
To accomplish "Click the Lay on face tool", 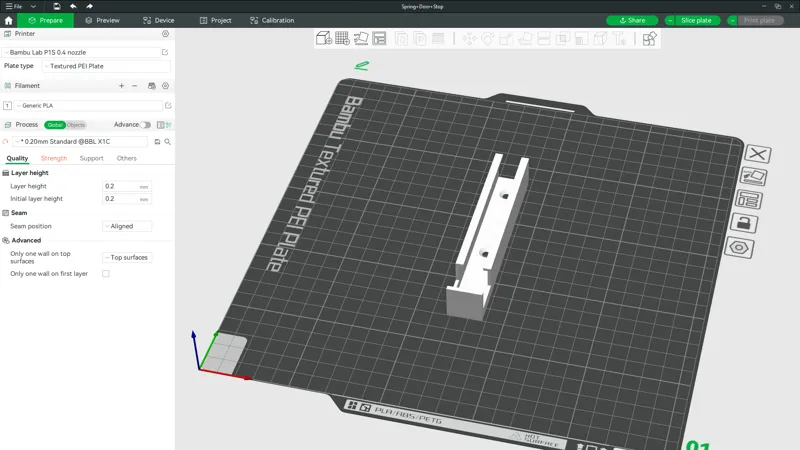I will point(525,39).
